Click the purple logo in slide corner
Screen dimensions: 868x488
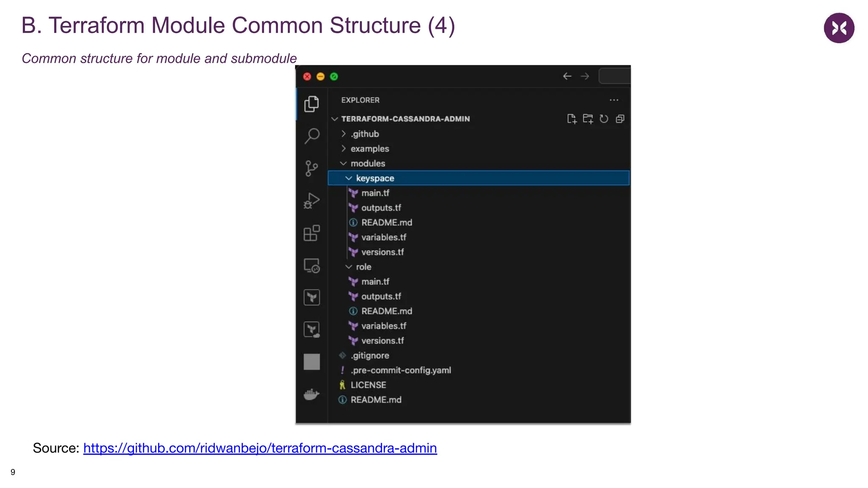tap(839, 28)
